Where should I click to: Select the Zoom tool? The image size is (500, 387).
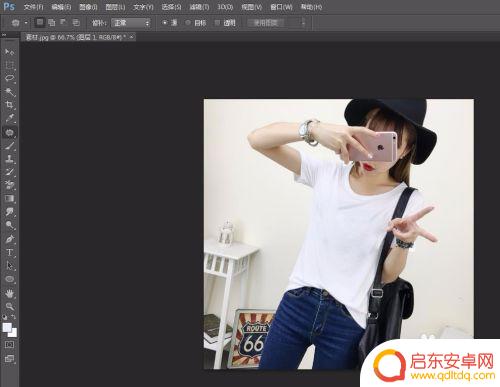9,306
